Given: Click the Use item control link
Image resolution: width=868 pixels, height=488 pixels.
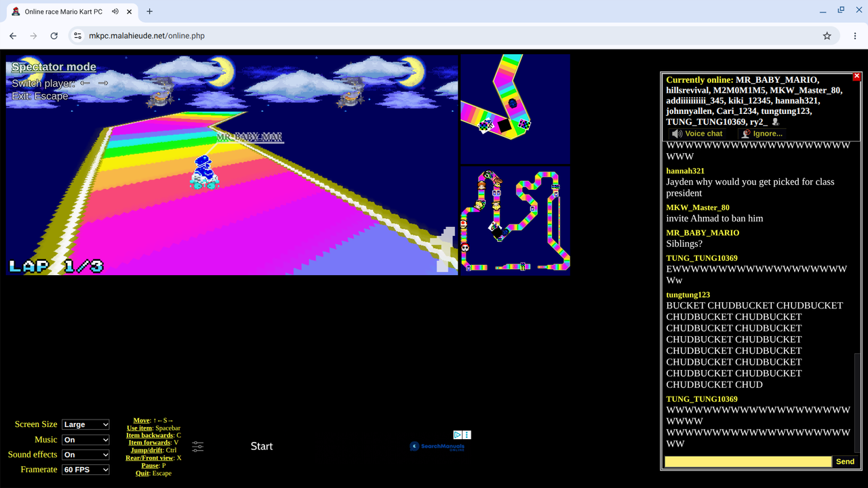Looking at the screenshot, I should click(x=140, y=428).
